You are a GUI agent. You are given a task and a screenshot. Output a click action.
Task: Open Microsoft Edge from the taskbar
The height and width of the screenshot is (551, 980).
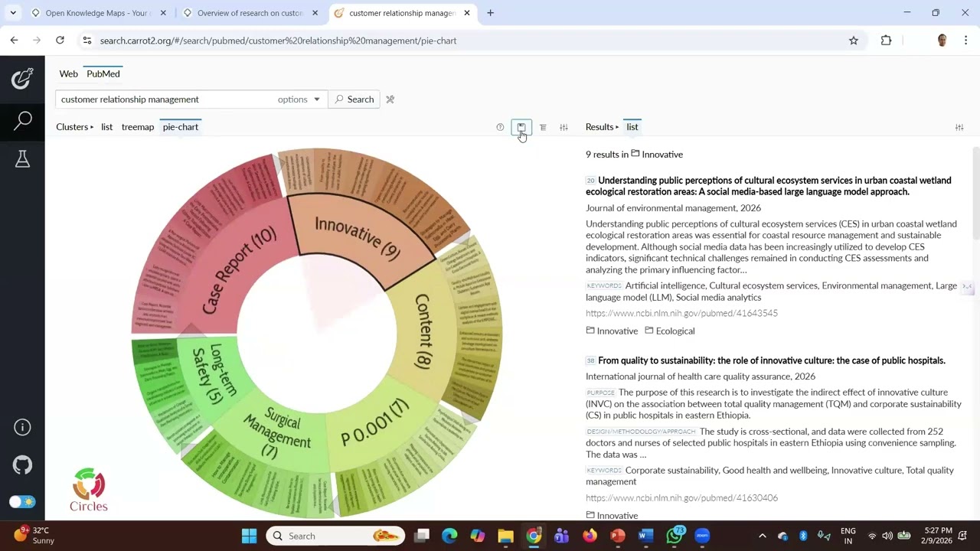point(449,536)
